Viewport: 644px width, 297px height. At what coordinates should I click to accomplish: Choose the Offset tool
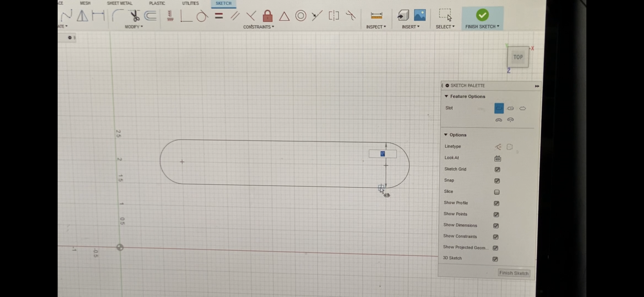(x=150, y=16)
